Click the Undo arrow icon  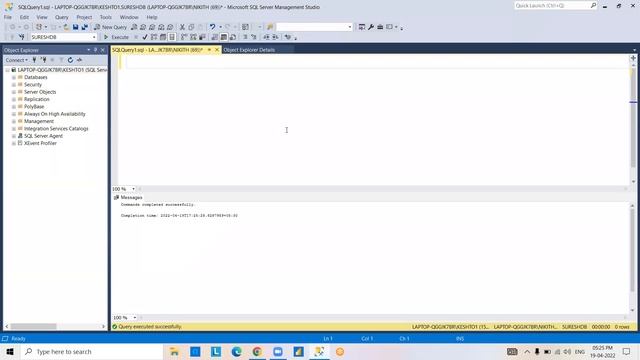pos(212,27)
